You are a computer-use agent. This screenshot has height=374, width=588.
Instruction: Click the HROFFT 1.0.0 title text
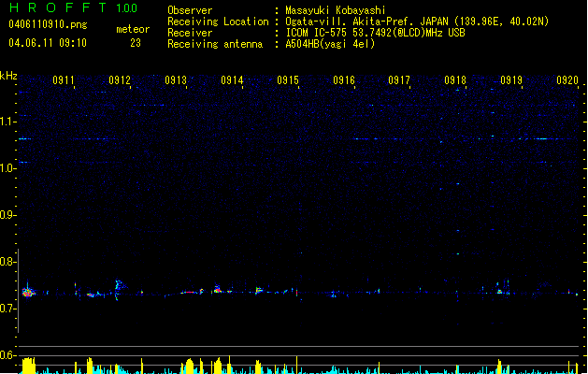(74, 7)
